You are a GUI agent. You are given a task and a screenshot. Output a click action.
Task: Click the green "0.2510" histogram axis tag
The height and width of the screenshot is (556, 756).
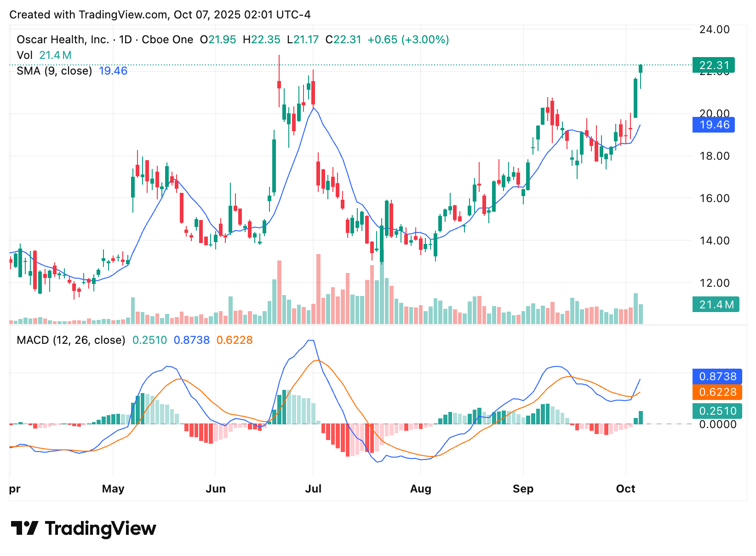(717, 411)
